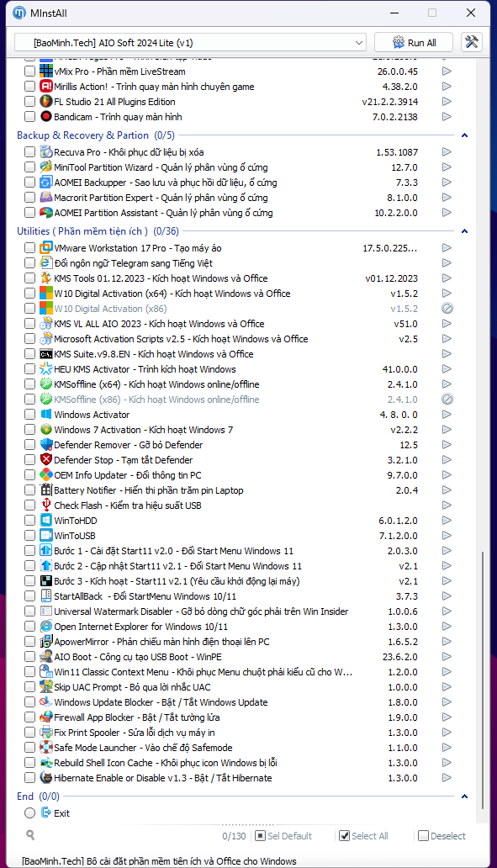Check the Fix Print Spooler checkbox

click(30, 733)
